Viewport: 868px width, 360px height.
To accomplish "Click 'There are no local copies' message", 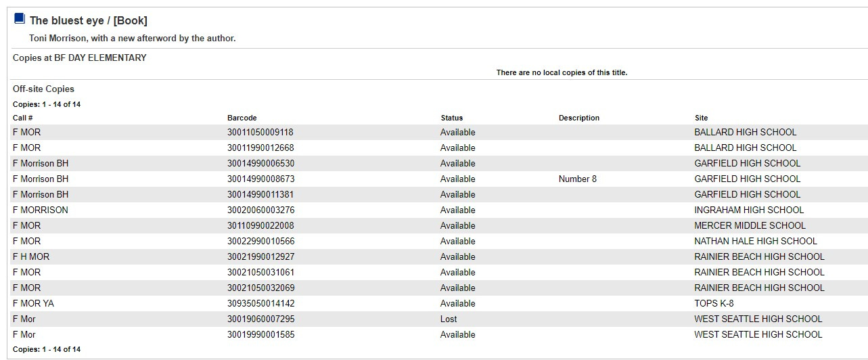I will (562, 72).
